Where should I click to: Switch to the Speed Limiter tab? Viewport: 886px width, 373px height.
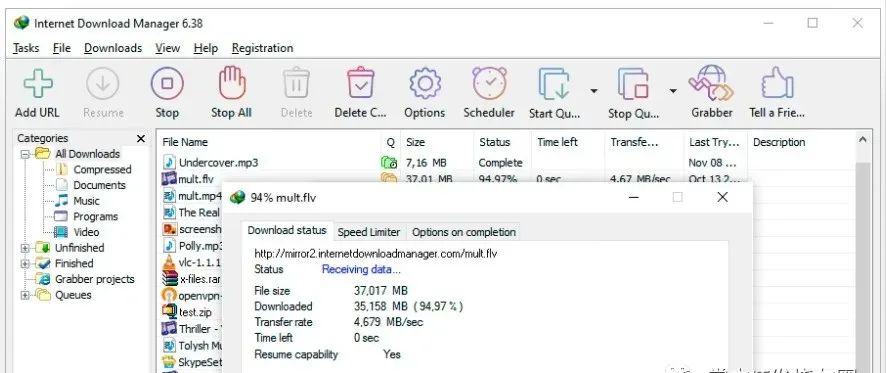(368, 232)
